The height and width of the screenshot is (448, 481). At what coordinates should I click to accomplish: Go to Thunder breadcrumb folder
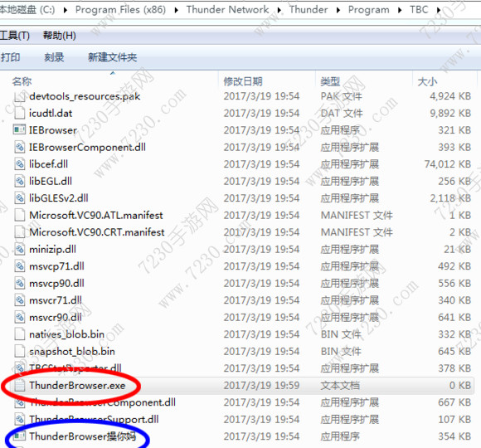309,10
